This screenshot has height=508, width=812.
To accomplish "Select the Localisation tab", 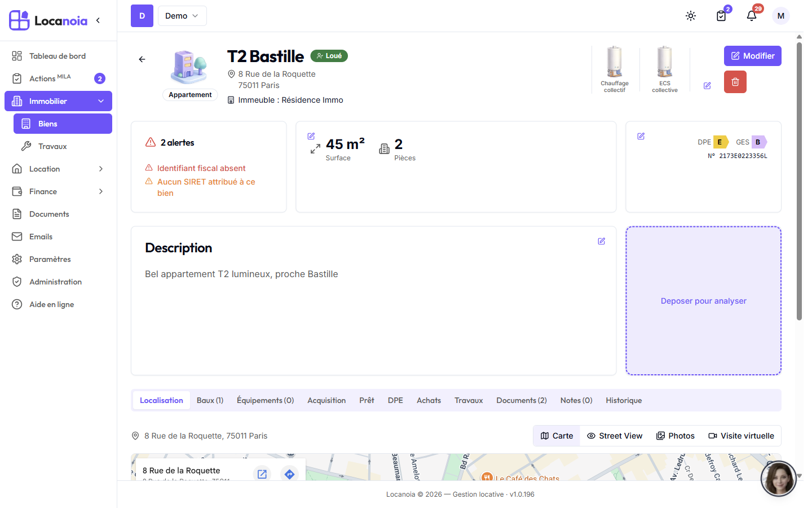I will (x=161, y=400).
